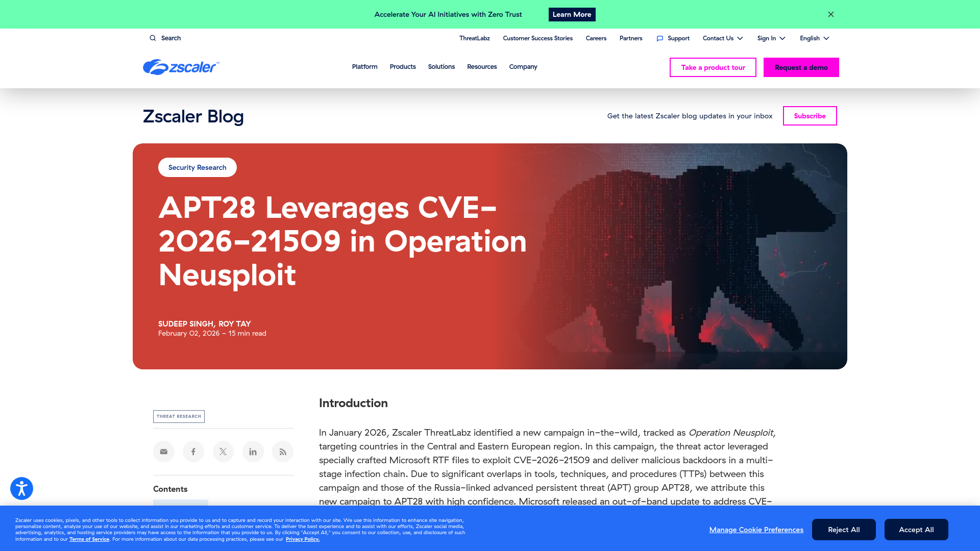The height and width of the screenshot is (551, 980).
Task: Share the article on Facebook
Action: [x=193, y=452]
